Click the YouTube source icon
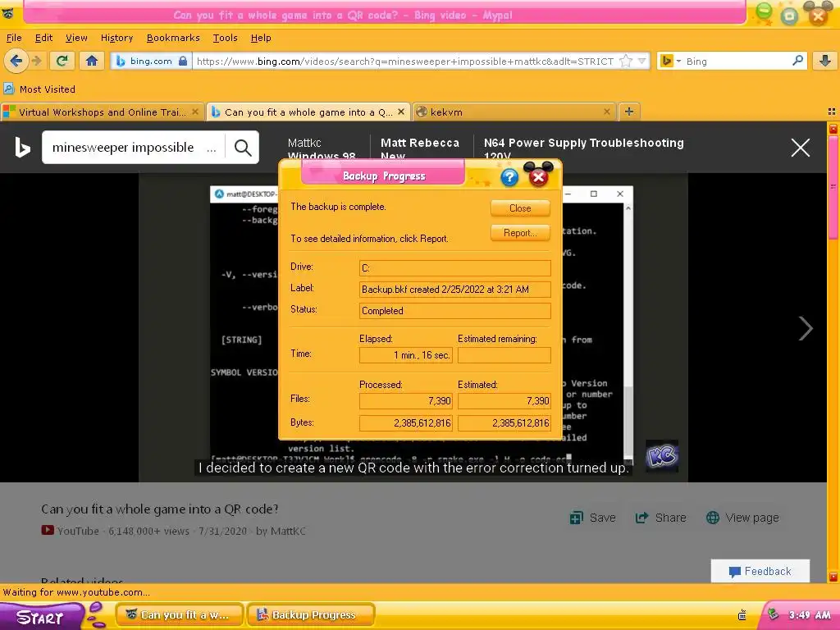The height and width of the screenshot is (630, 840). coord(47,531)
